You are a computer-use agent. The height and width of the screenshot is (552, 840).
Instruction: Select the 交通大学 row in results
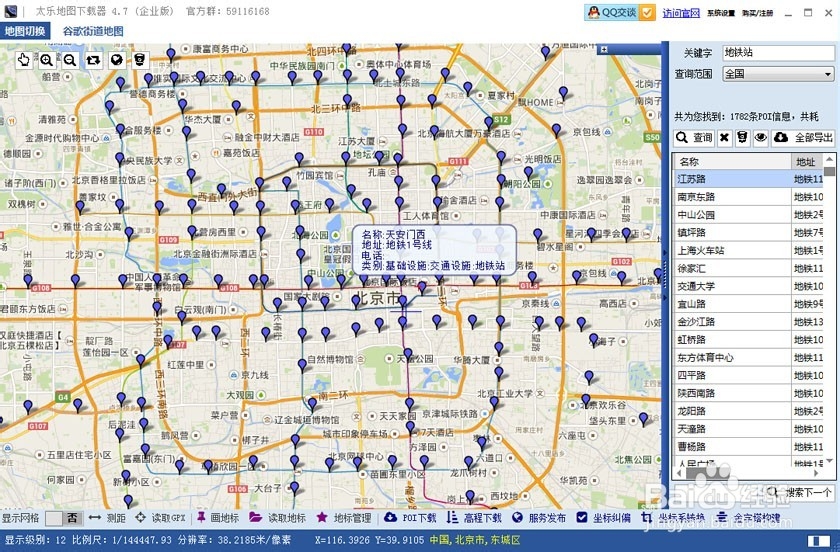pyautogui.click(x=748, y=286)
